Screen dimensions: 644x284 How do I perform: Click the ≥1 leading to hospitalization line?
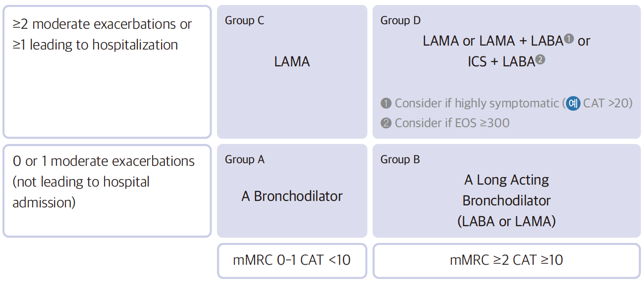coord(95,45)
